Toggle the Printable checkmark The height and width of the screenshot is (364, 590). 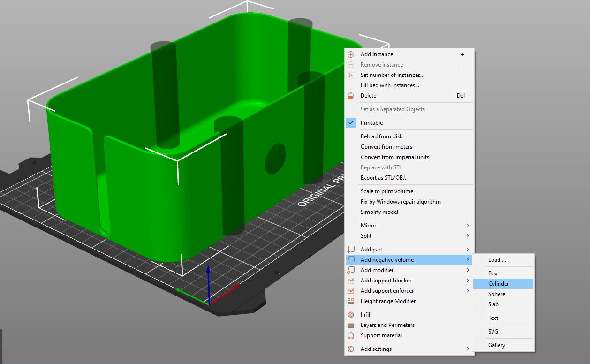coord(351,123)
